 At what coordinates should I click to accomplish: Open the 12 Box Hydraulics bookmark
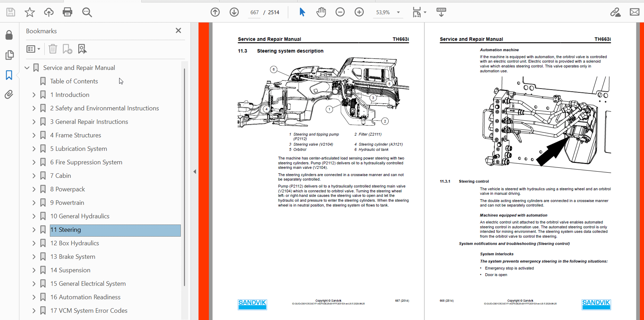[74, 243]
